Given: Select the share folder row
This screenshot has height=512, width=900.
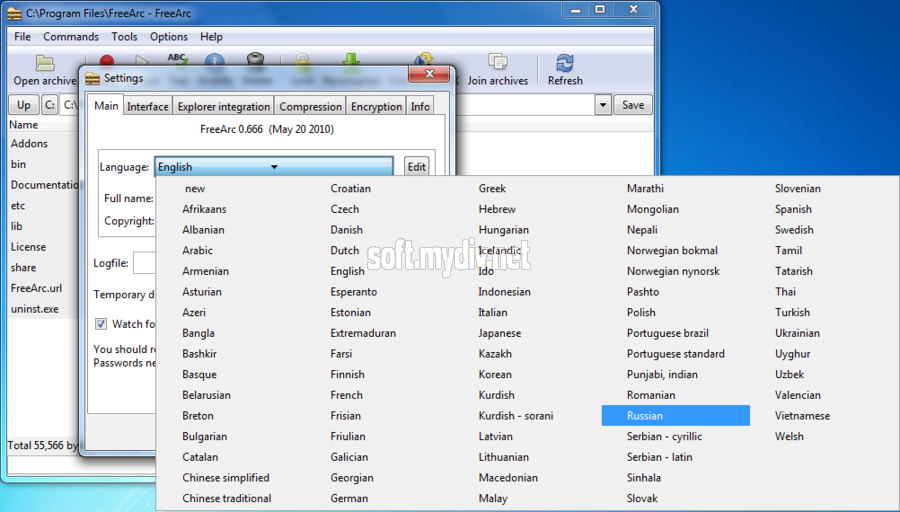Looking at the screenshot, I should (x=43, y=267).
